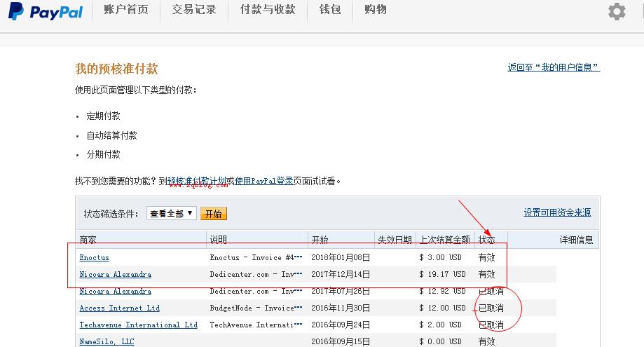This screenshot has width=644, height=347.
Task: Follow the 使用PayPal登录 link
Action: (x=263, y=181)
